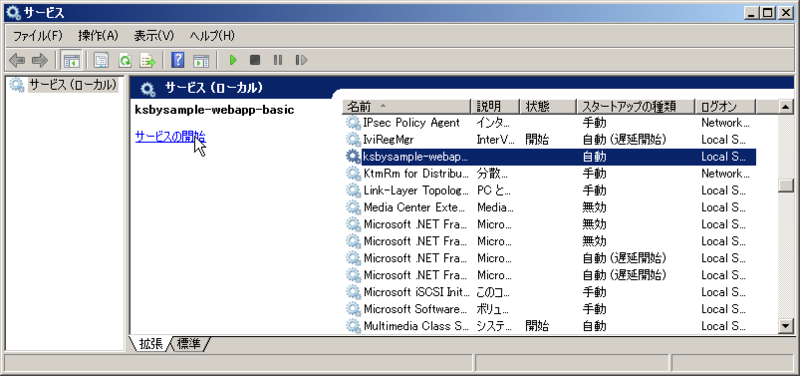Open the ファイル(F) menu
Image resolution: width=800 pixels, height=376 pixels.
click(x=37, y=36)
